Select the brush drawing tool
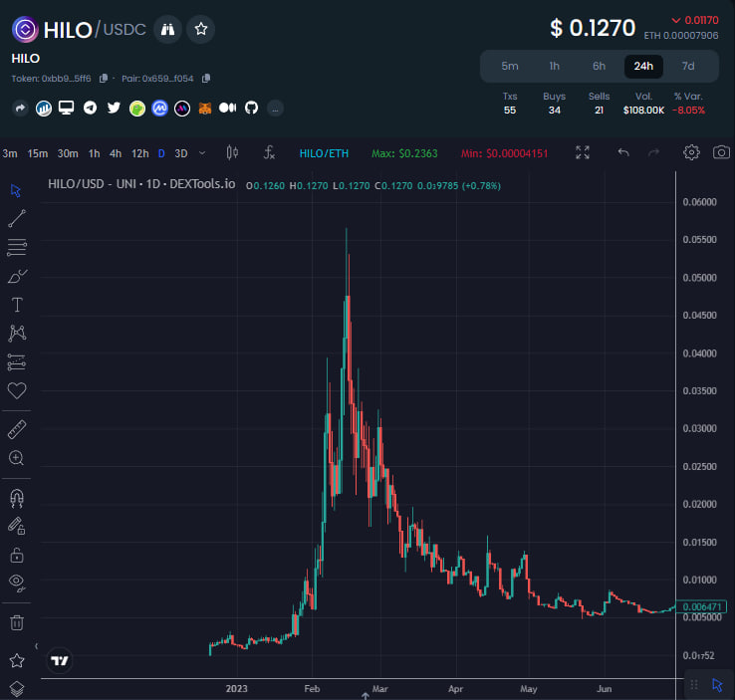This screenshot has height=700, width=735. coord(17,277)
